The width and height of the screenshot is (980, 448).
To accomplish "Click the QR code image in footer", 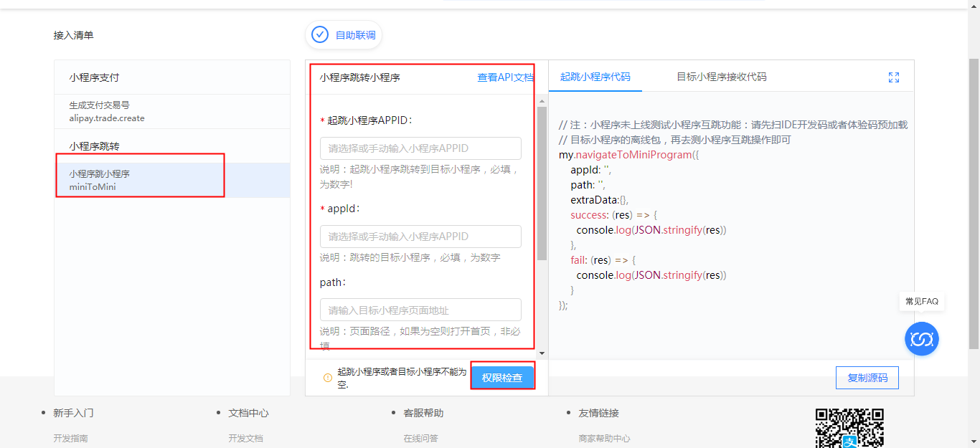I will click(x=849, y=428).
